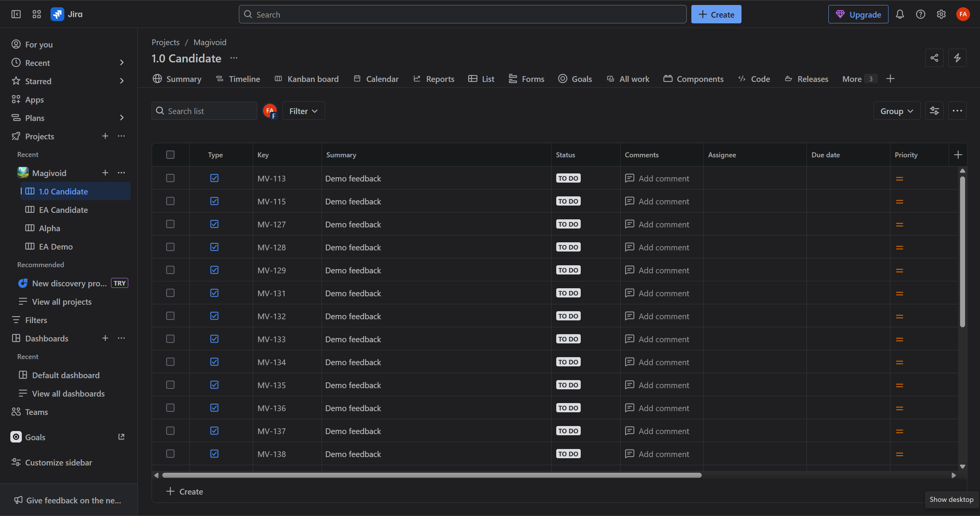Click the Create row button below the list

click(185, 491)
